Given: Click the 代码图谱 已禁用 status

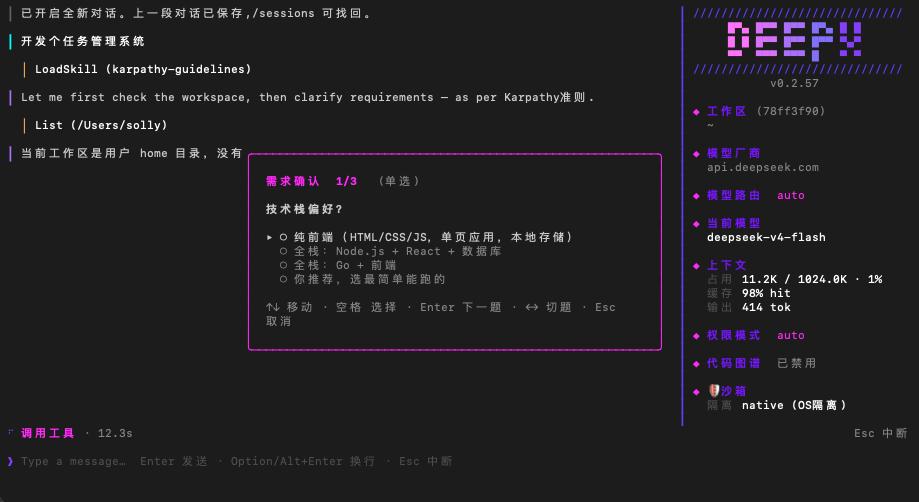Looking at the screenshot, I should [796, 363].
